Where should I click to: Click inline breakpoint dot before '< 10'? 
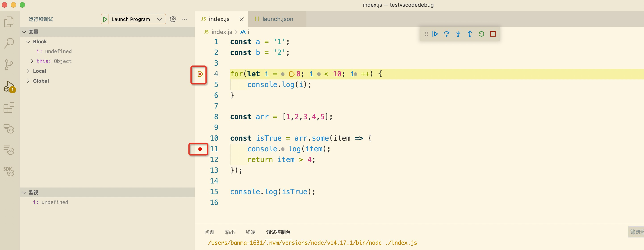pyautogui.click(x=319, y=74)
